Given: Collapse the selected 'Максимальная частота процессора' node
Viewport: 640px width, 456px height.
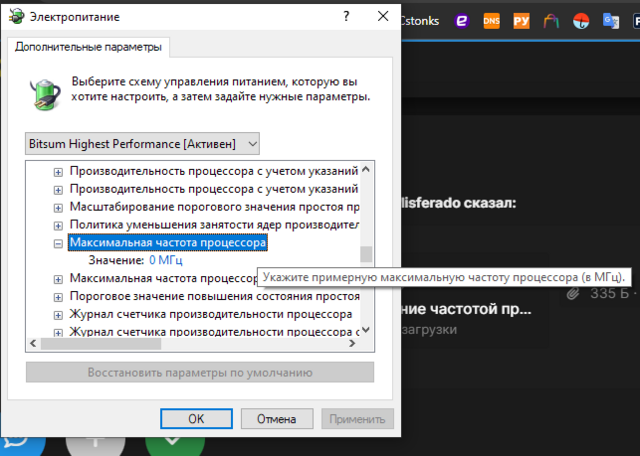Looking at the screenshot, I should (x=58, y=244).
